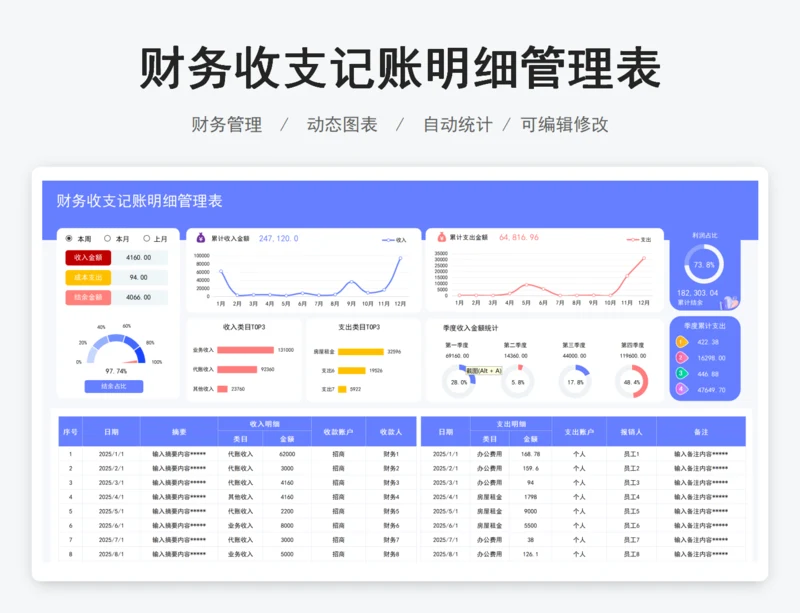800x613 pixels.
Task: Click the 支出 legend in expense chart
Action: click(x=639, y=239)
